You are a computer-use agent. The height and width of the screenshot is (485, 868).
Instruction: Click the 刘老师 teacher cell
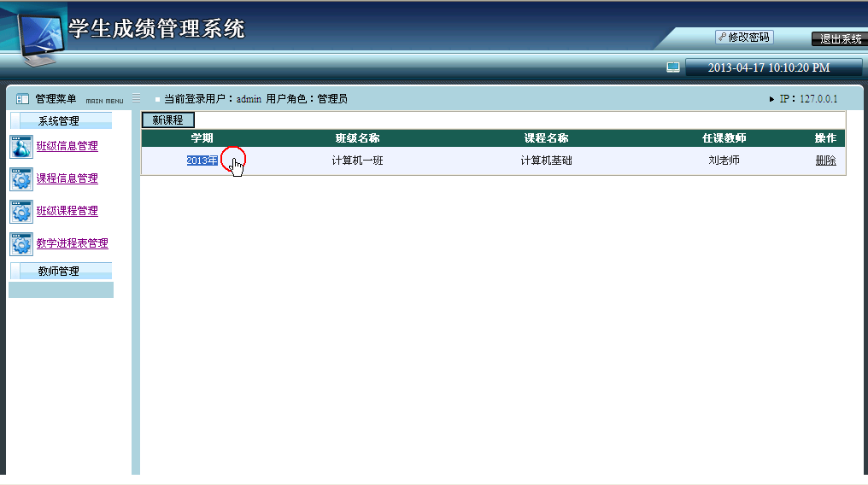coord(724,161)
